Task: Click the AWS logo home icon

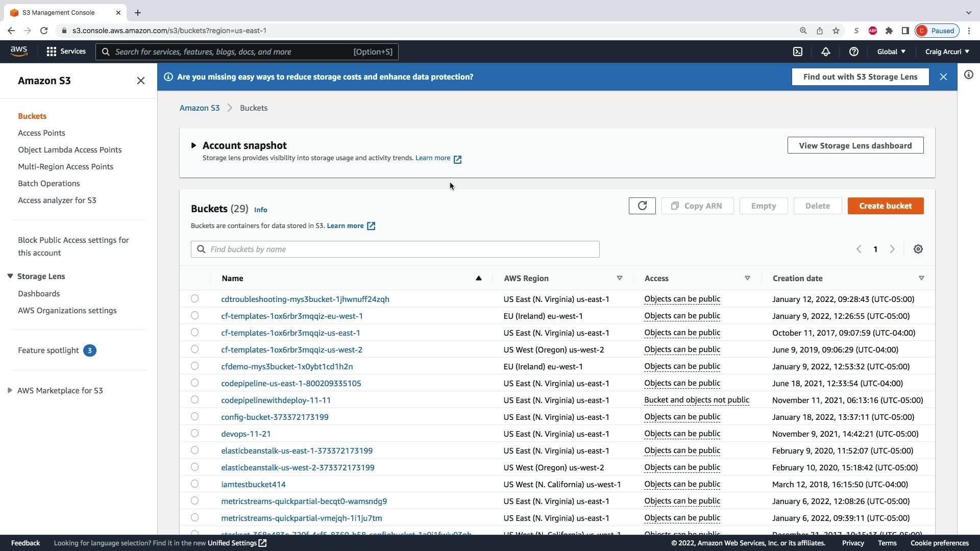Action: [19, 52]
